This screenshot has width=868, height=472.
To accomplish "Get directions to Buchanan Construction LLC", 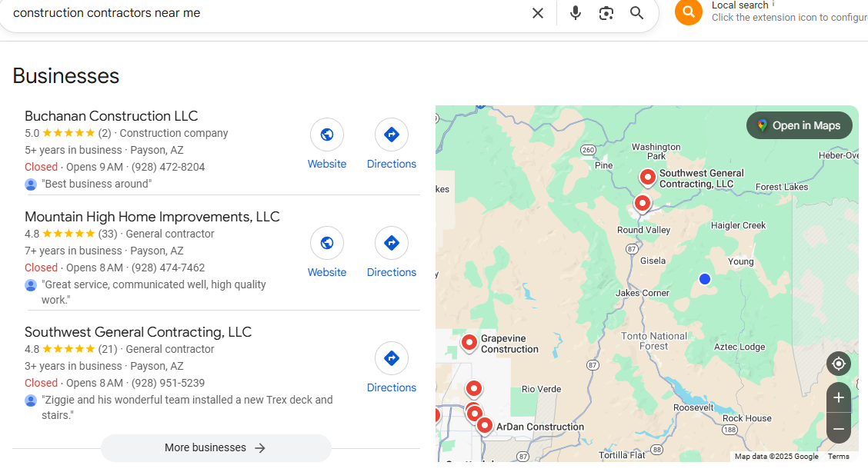I will 391,144.
